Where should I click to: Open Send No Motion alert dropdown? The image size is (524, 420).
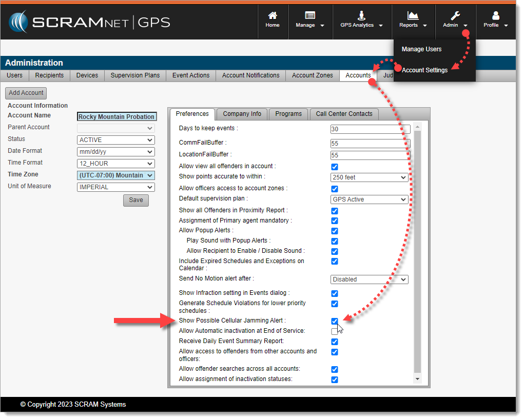tap(369, 279)
